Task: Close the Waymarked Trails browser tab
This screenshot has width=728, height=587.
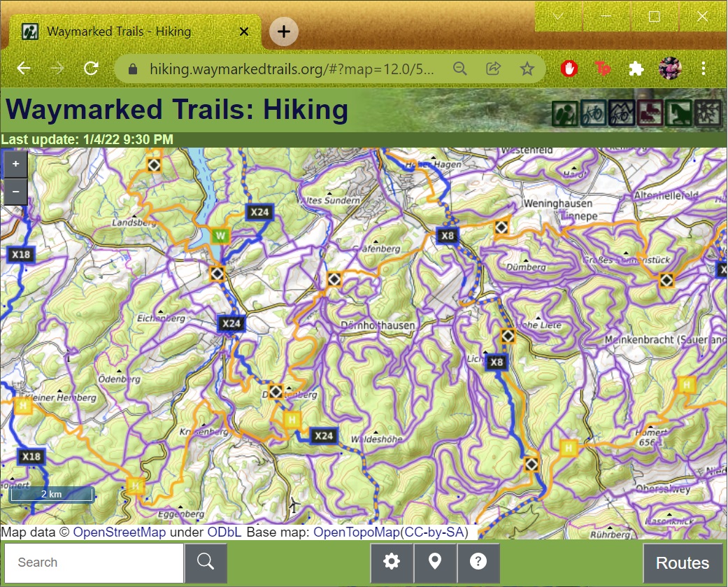Action: point(244,31)
